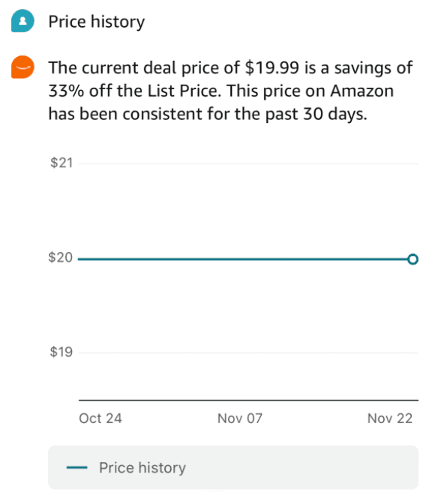Click the $21 axis label
Image resolution: width=432 pixels, height=492 pixels.
pyautogui.click(x=61, y=163)
